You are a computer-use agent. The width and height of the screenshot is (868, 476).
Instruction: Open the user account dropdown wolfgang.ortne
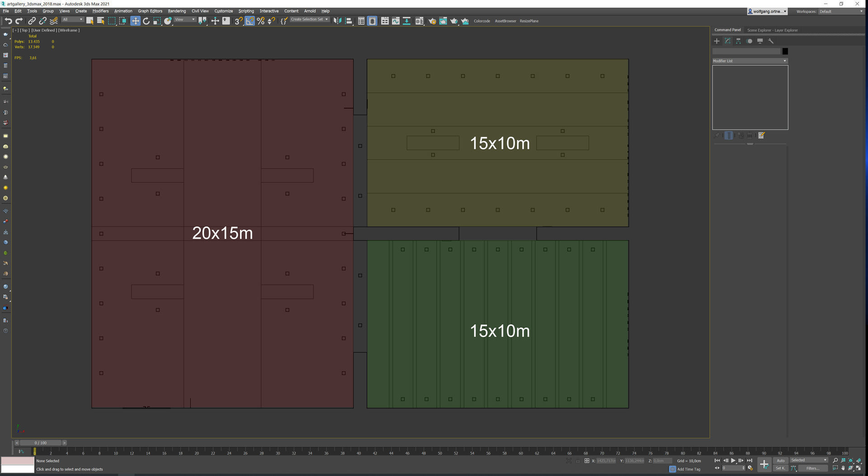(x=767, y=11)
